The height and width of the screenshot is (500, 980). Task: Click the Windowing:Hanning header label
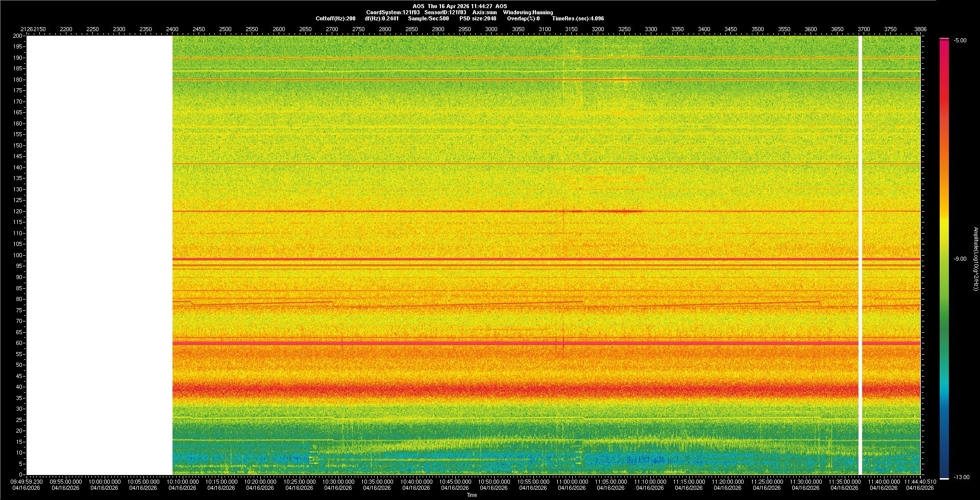(528, 13)
